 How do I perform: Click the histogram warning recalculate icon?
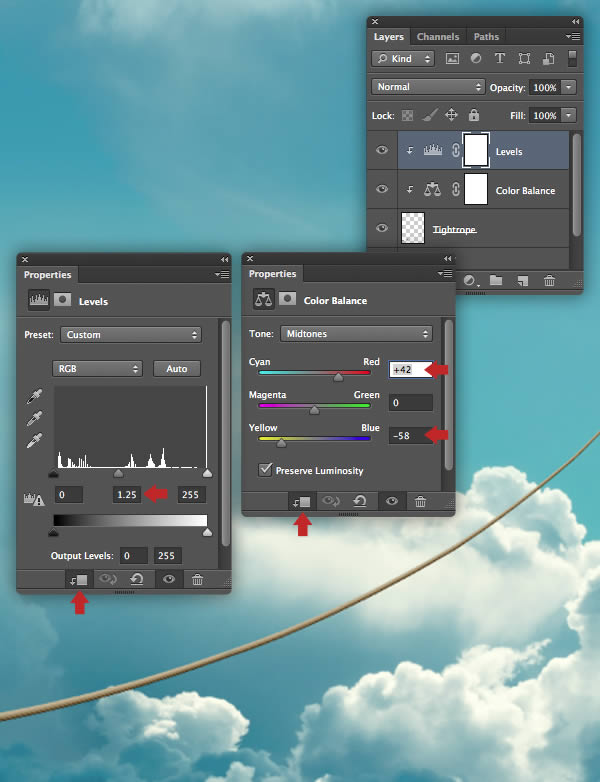(x=34, y=499)
